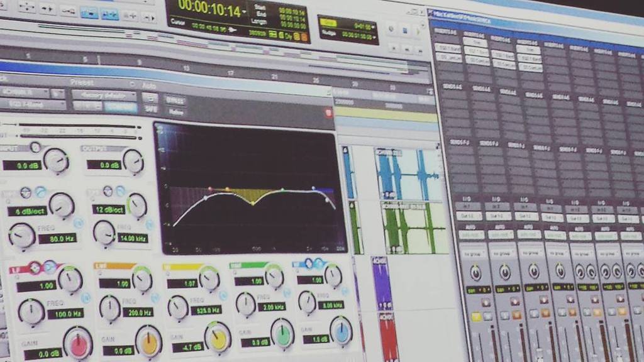The image size is (644, 362).
Task: Click the Native plug-in format button
Action: [176, 112]
